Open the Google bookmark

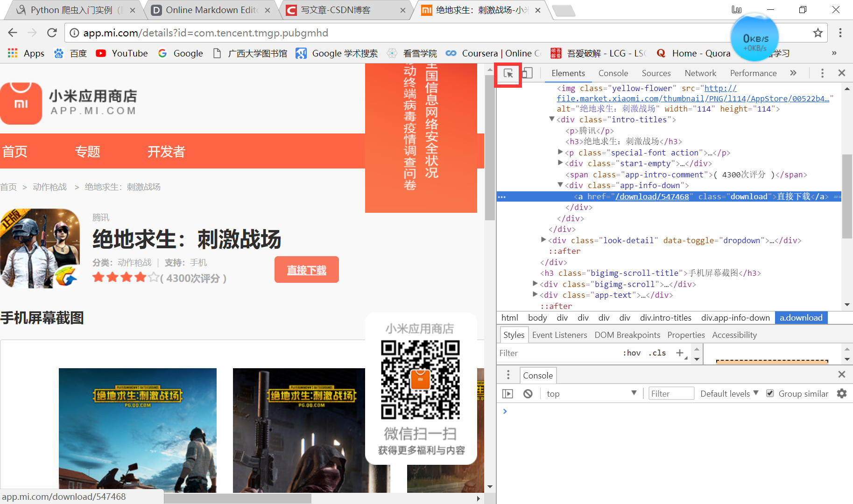point(181,53)
